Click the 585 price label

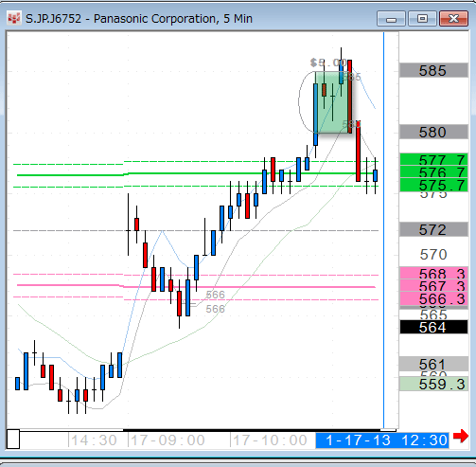(433, 70)
